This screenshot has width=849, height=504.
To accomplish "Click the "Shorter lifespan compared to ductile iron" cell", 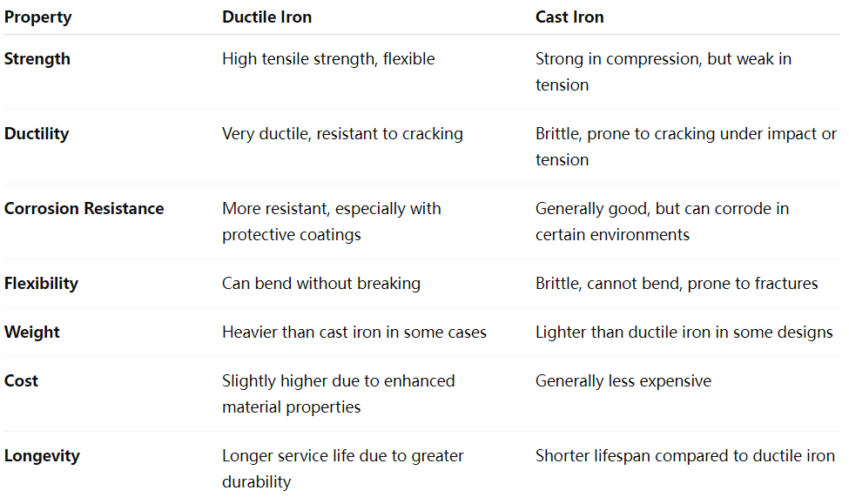I will 684,456.
